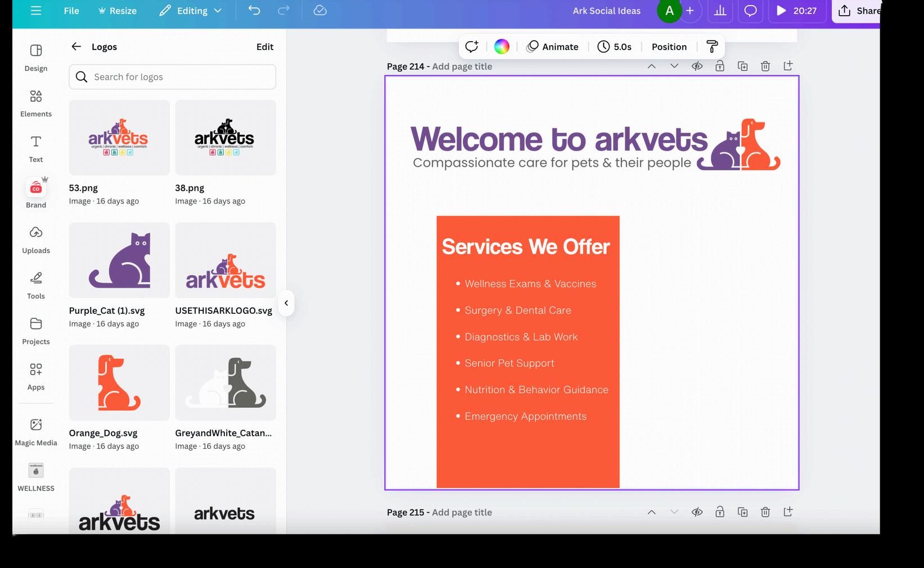
Task: Open the green A account avatar
Action: point(669,11)
